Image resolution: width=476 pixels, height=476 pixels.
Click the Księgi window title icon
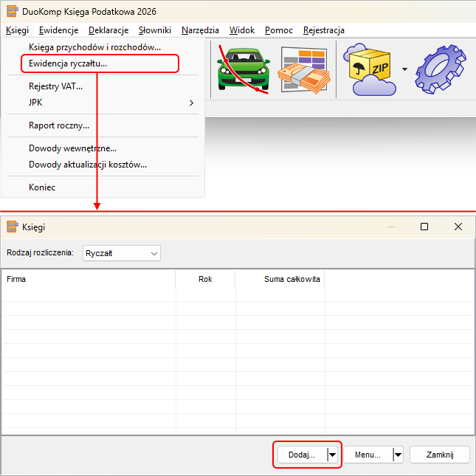(x=12, y=227)
